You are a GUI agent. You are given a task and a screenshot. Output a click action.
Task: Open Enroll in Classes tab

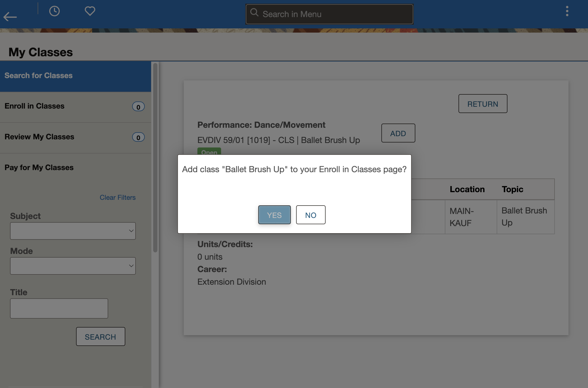[x=76, y=107]
